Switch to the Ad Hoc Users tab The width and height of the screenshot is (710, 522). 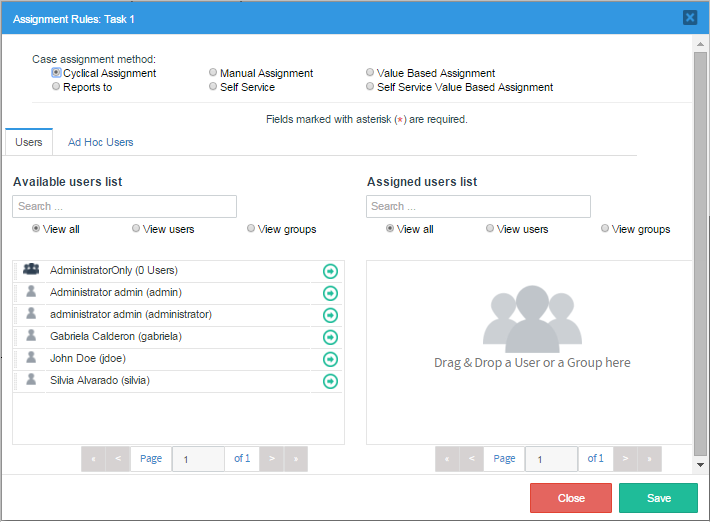(100, 142)
